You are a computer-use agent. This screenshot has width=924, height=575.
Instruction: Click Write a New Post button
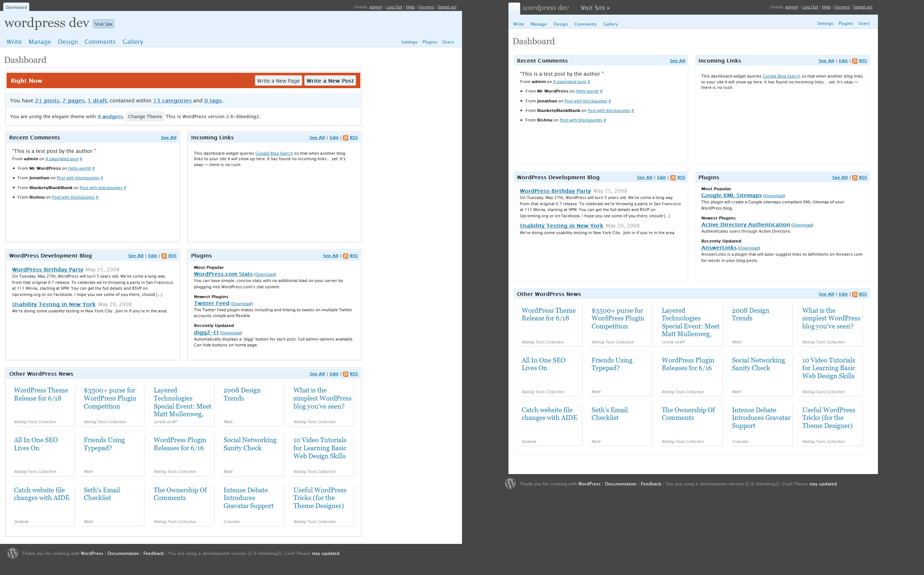330,81
